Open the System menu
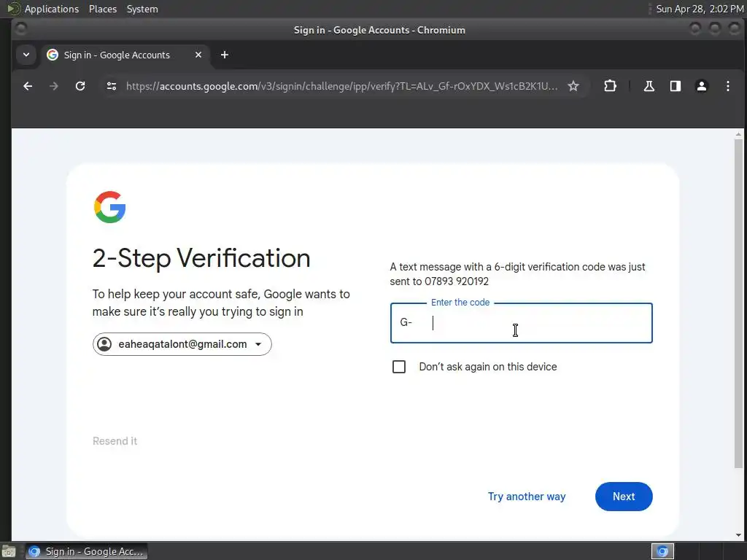Viewport: 747px width, 560px height. (142, 9)
